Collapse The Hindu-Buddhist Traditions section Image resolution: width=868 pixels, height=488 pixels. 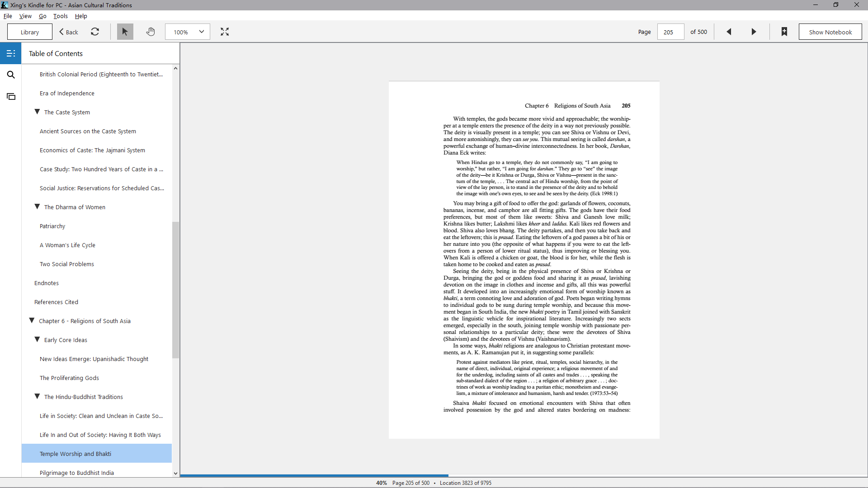pos(38,397)
